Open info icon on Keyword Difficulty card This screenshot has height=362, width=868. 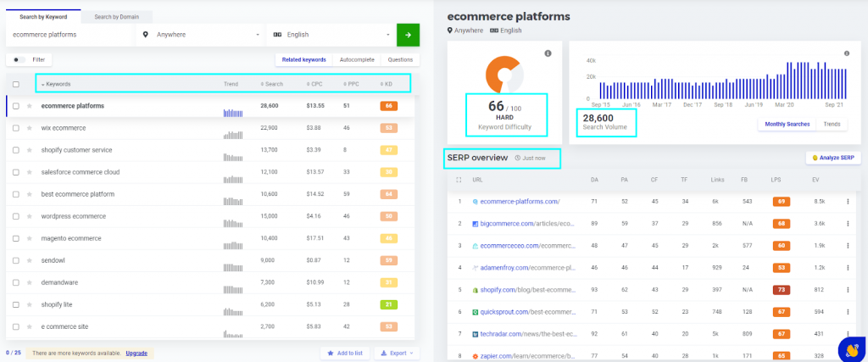[548, 53]
